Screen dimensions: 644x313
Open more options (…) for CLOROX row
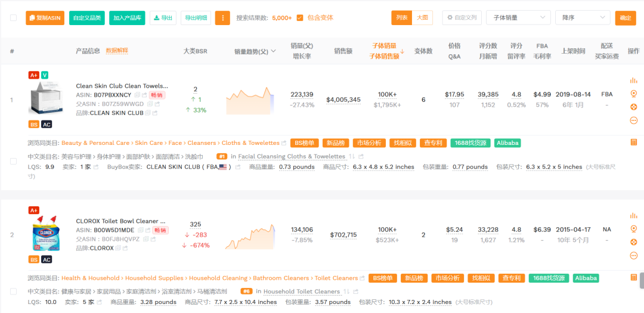click(x=633, y=256)
